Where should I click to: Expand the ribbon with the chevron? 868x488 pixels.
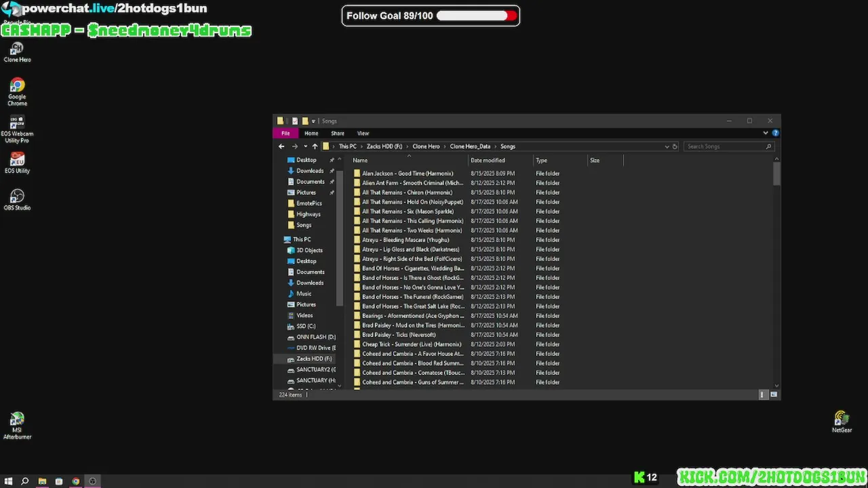(766, 134)
